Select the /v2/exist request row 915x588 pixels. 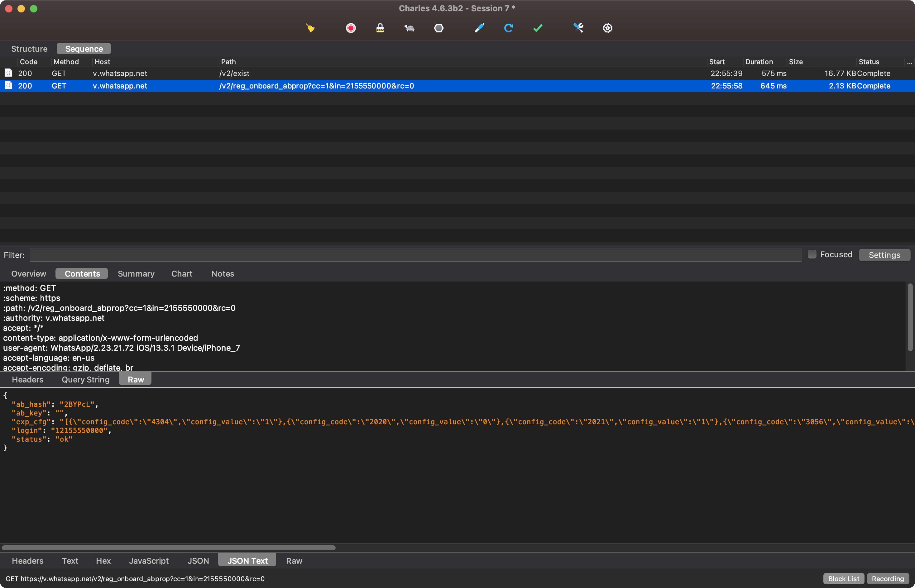click(x=457, y=73)
